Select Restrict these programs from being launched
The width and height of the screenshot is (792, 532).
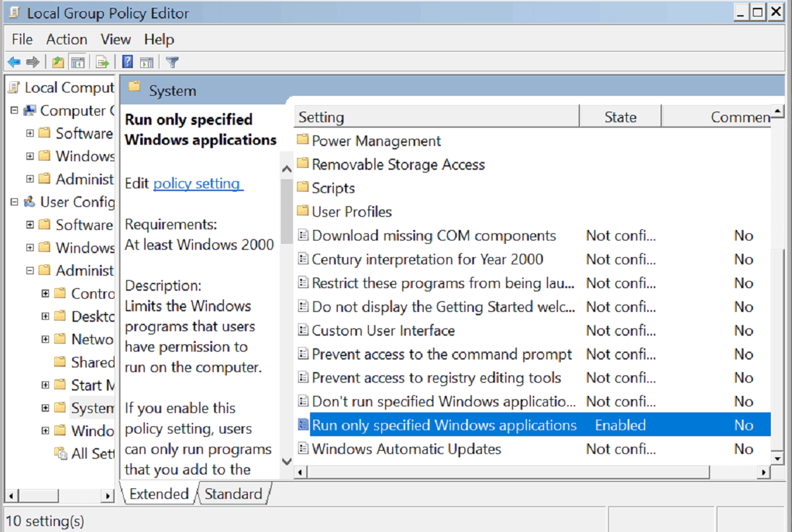443,283
